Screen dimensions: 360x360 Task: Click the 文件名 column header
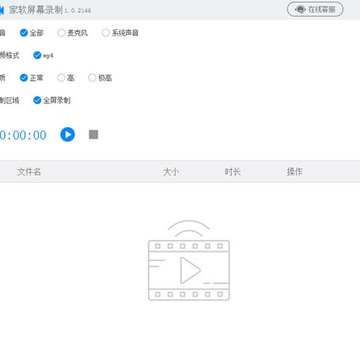(x=29, y=172)
